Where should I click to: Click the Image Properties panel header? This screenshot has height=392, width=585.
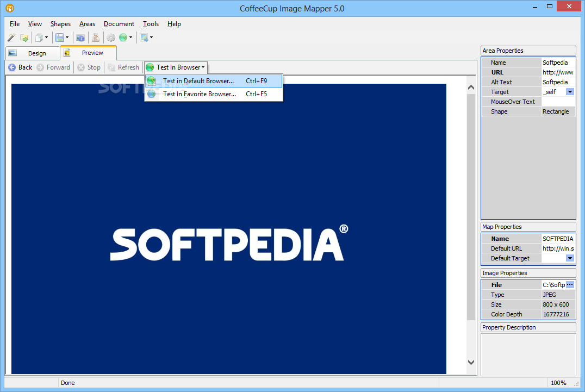(x=528, y=273)
